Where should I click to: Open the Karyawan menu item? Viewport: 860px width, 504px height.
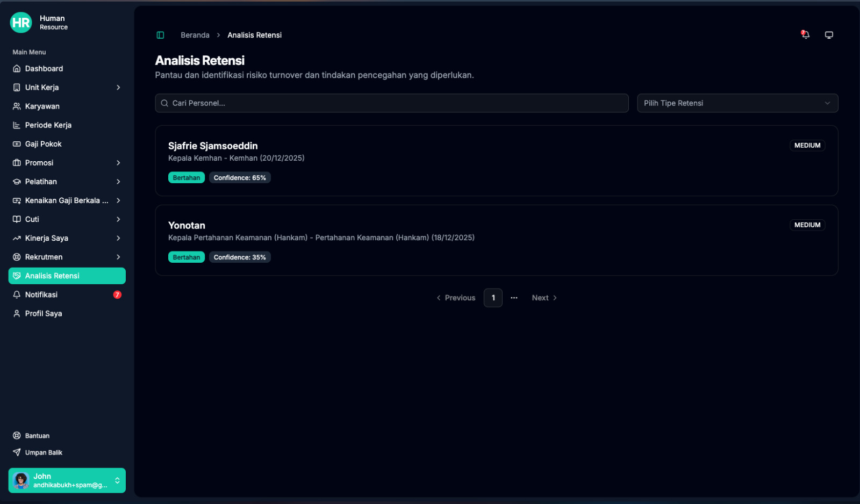click(42, 106)
